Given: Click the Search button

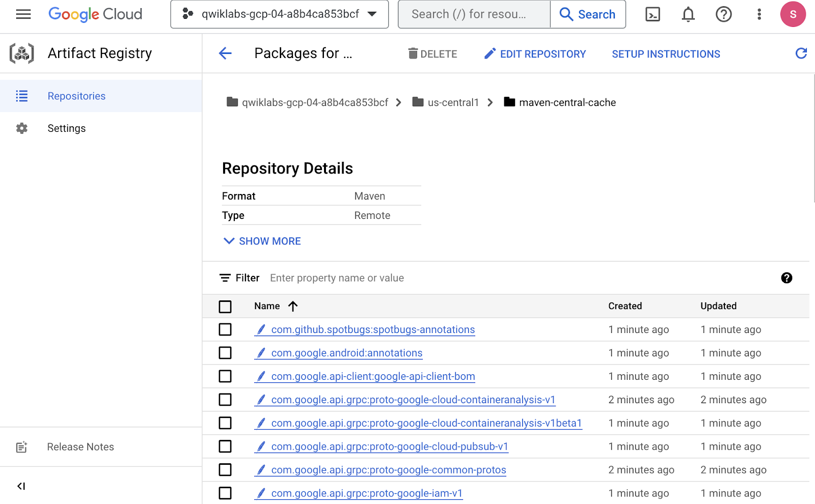Looking at the screenshot, I should click(x=588, y=14).
